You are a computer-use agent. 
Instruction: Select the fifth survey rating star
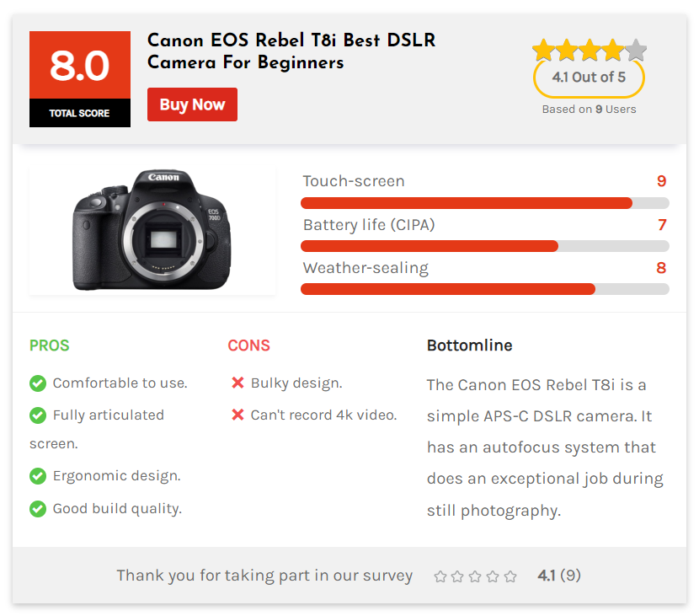pyautogui.click(x=510, y=577)
